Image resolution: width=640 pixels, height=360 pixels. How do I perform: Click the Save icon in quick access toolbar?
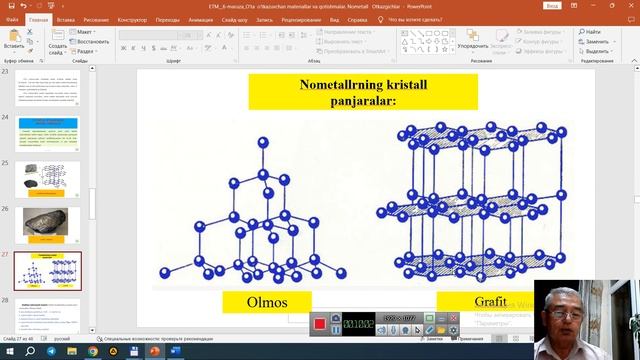[x=11, y=6]
